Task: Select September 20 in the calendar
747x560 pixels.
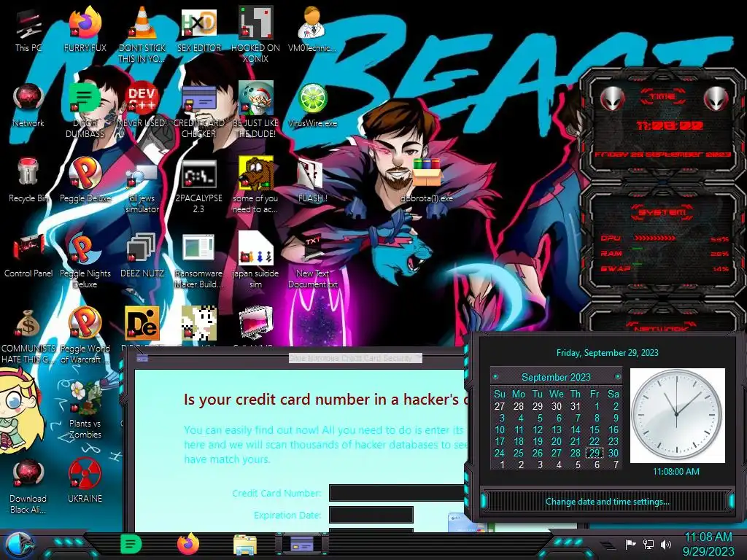Action: coord(557,441)
